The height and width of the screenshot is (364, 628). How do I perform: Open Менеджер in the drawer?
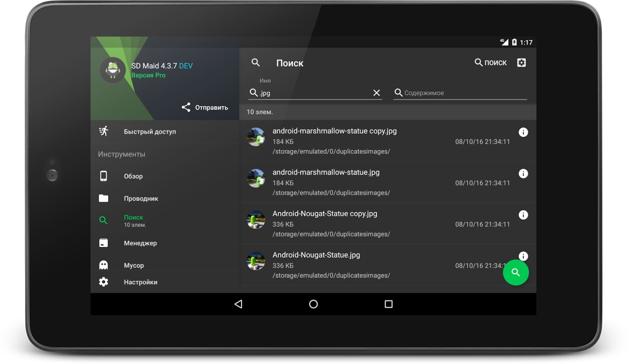165,243
